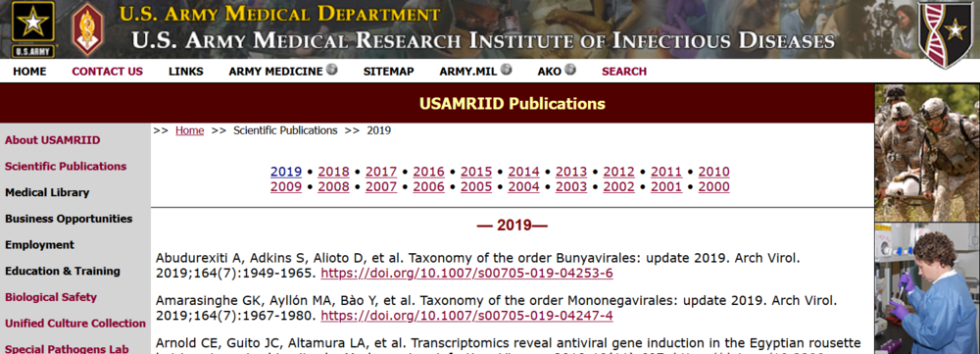Open the SITEMAP menu item

388,72
